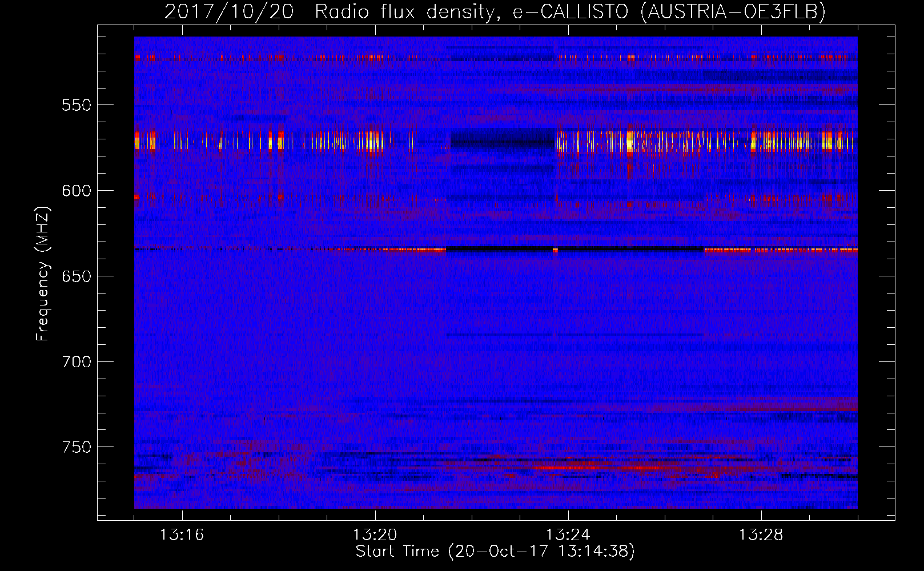Viewport: 924px width, 571px height.
Task: Click the 700 frequency axis label
Action: pos(76,363)
